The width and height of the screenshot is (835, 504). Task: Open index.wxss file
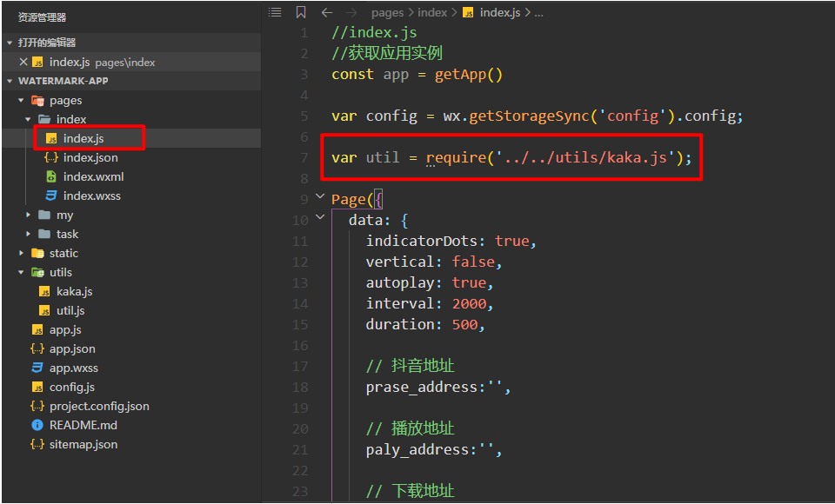click(92, 196)
